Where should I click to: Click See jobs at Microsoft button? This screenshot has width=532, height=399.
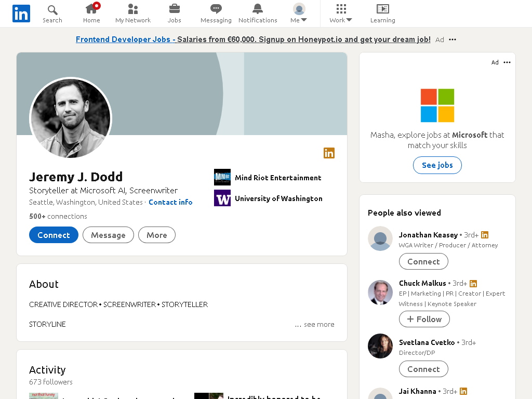(437, 165)
